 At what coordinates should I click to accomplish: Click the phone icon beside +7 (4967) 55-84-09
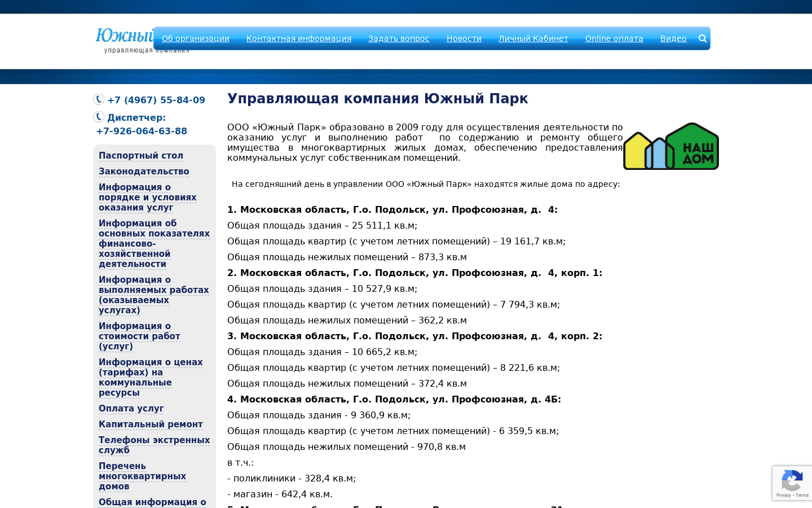point(99,99)
